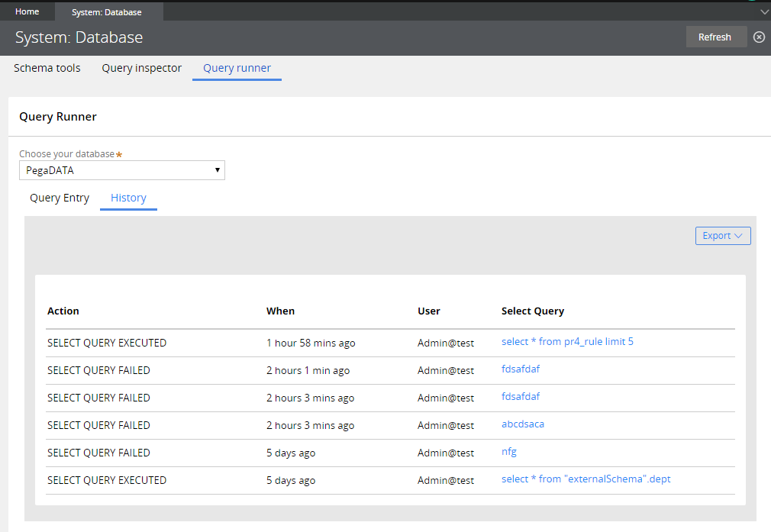Viewport: 771px width, 532px height.
Task: Open the Schema tools tab
Action: coord(47,68)
